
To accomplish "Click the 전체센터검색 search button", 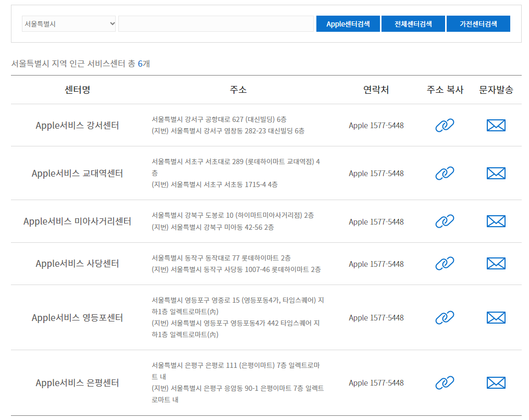I will tap(413, 23).
